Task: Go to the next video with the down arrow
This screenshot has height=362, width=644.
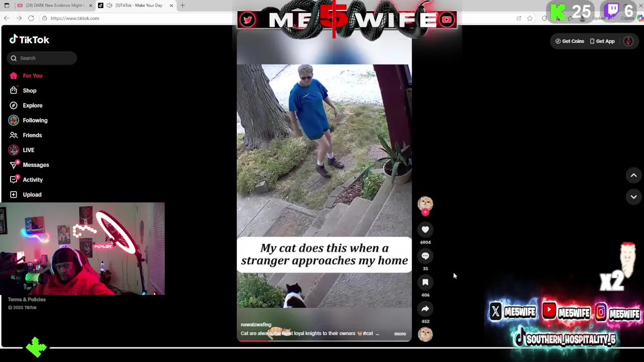Action: (633, 197)
